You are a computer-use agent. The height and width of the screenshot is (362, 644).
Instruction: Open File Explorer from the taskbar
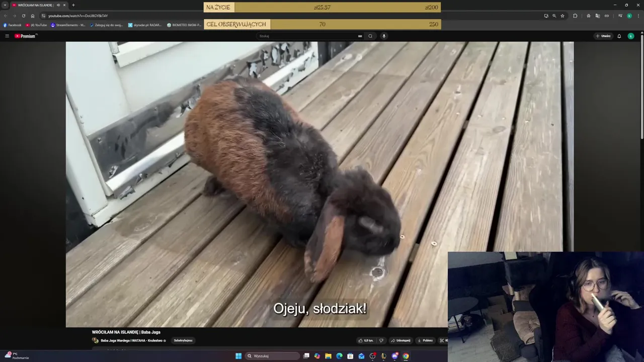click(328, 356)
